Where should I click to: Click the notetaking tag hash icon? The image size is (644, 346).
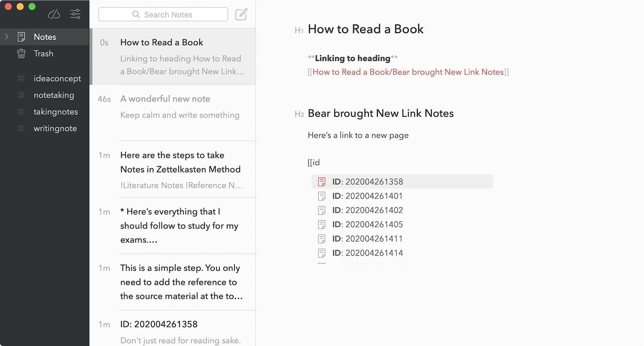point(21,95)
